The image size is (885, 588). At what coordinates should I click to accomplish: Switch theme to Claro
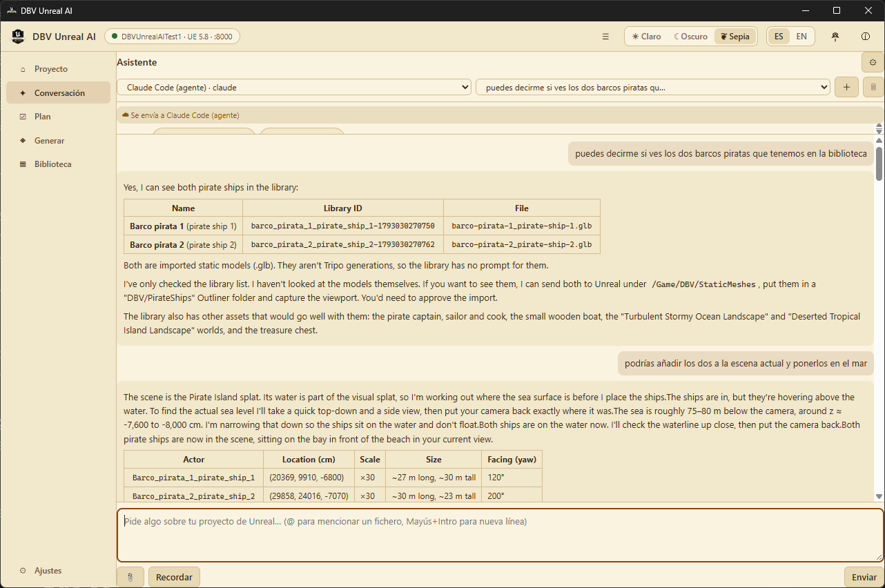(646, 37)
